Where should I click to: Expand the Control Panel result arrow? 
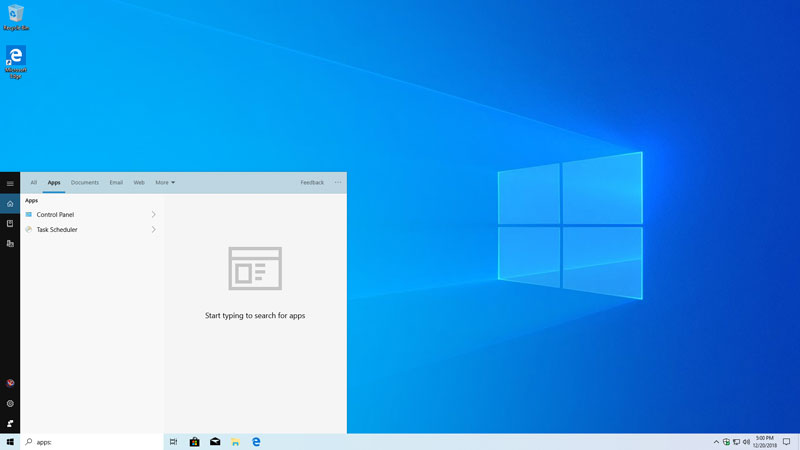(153, 215)
